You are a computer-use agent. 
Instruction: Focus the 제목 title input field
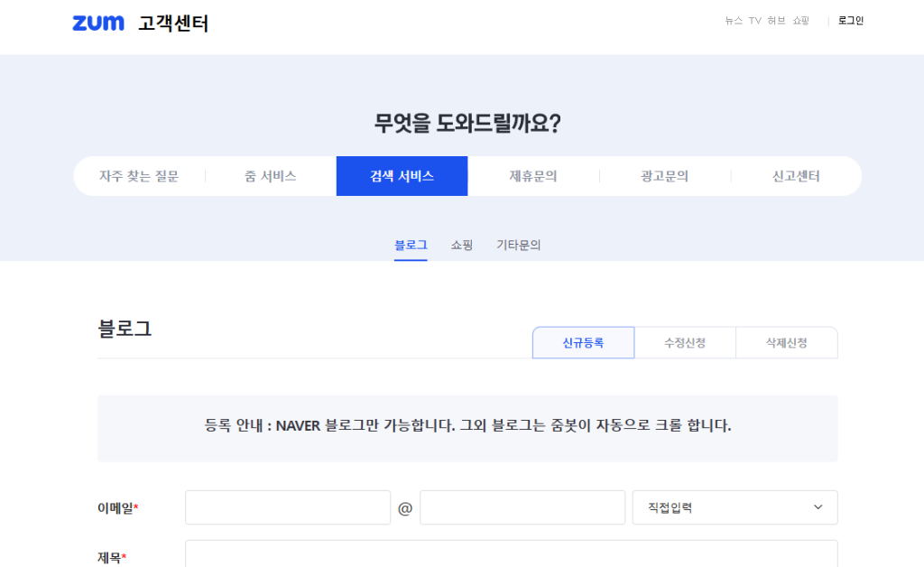pyautogui.click(x=511, y=554)
